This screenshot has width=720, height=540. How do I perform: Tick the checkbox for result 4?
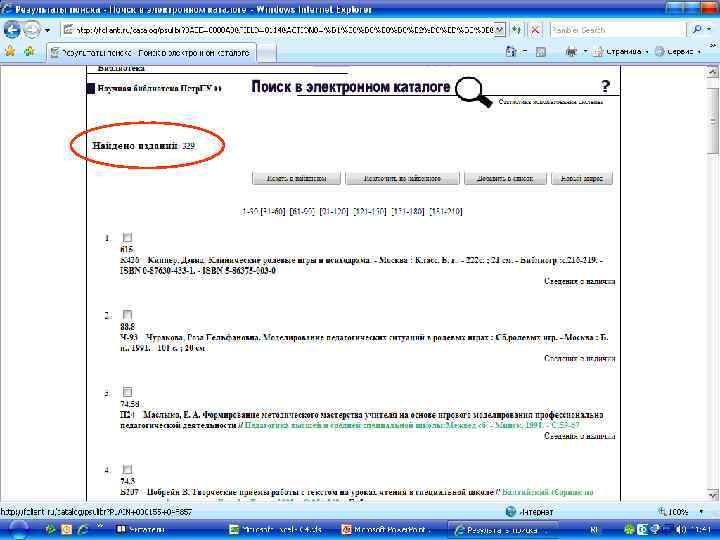coord(127,469)
